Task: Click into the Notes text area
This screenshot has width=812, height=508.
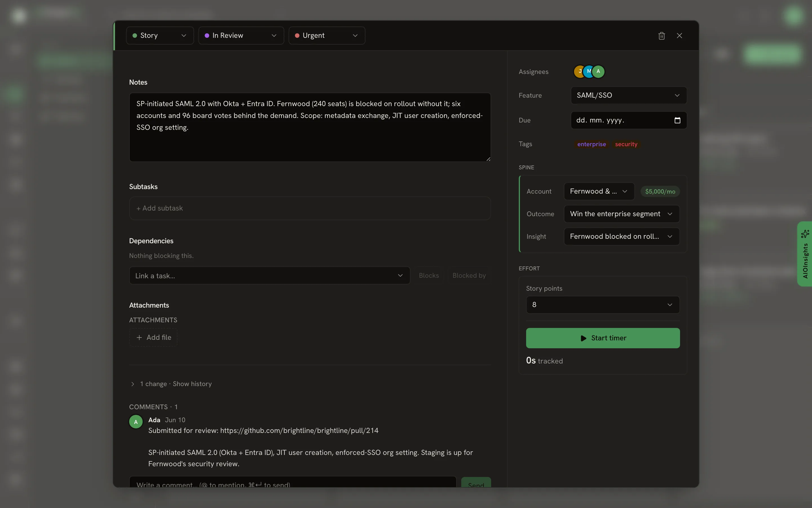Action: 310,127
